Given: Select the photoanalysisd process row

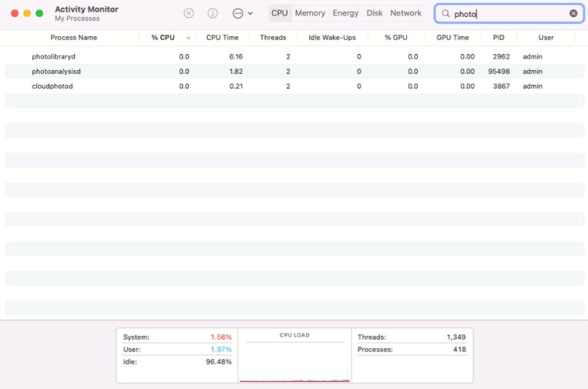Looking at the screenshot, I should point(294,71).
